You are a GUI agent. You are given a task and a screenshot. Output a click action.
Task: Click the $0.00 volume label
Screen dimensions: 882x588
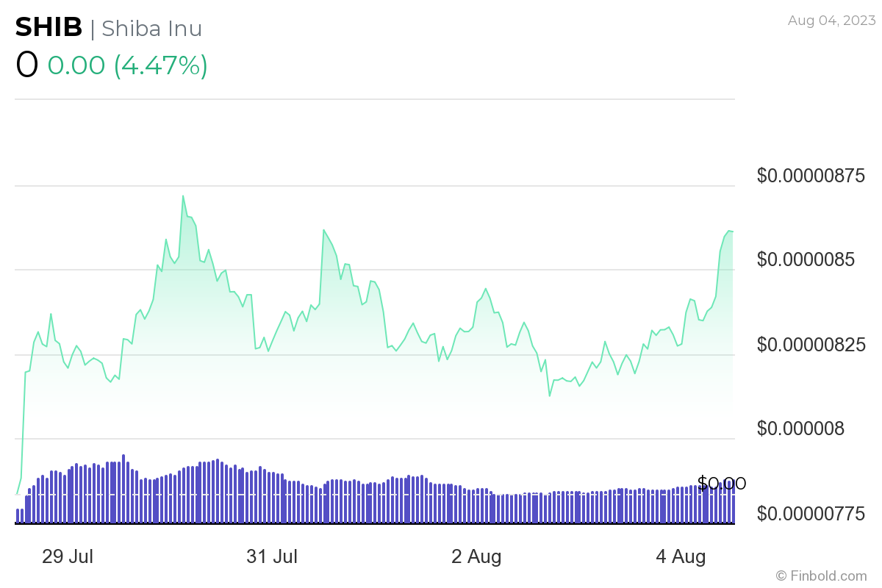coord(722,483)
